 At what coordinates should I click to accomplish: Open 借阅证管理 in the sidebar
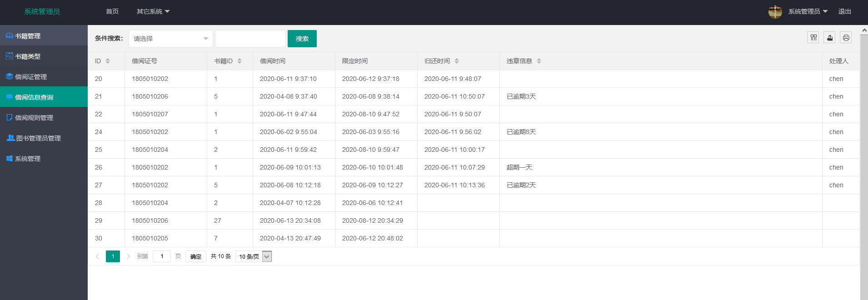click(x=44, y=76)
